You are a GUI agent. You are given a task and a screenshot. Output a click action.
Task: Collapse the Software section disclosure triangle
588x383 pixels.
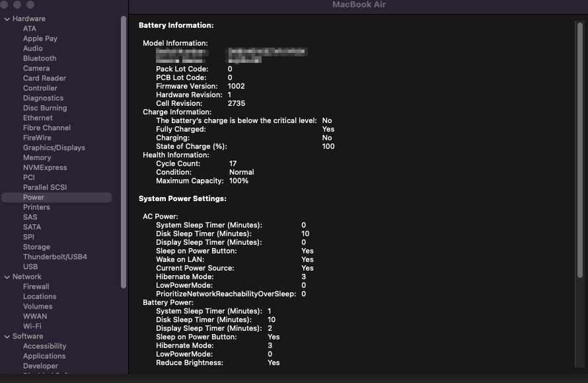pos(7,336)
